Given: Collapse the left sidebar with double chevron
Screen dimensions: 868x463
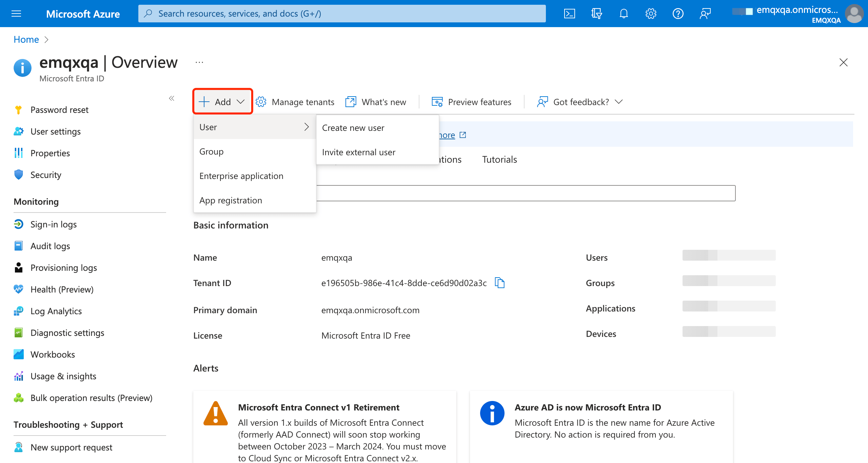Looking at the screenshot, I should (172, 98).
